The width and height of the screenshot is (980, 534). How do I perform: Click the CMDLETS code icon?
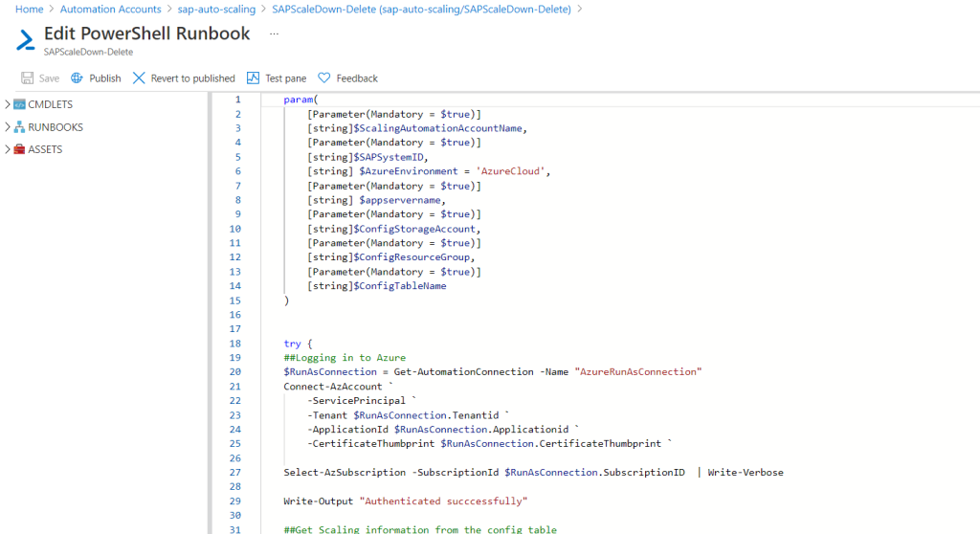click(x=19, y=104)
